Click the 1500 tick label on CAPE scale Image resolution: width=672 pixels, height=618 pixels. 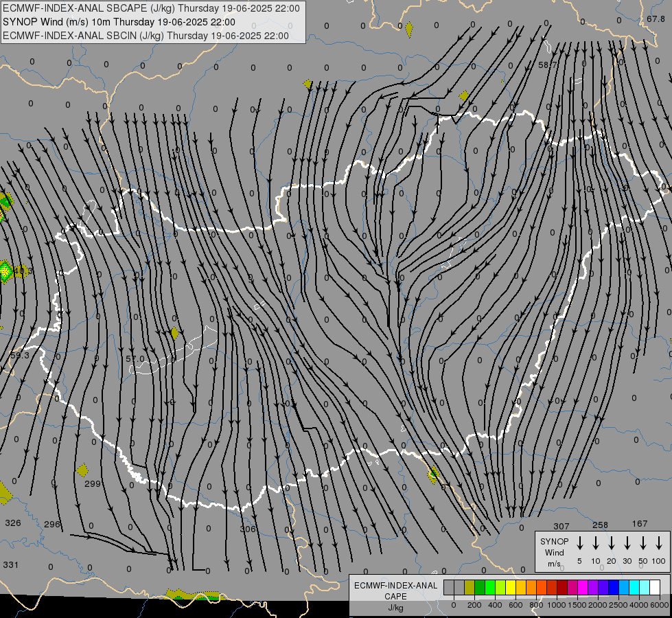577,605
